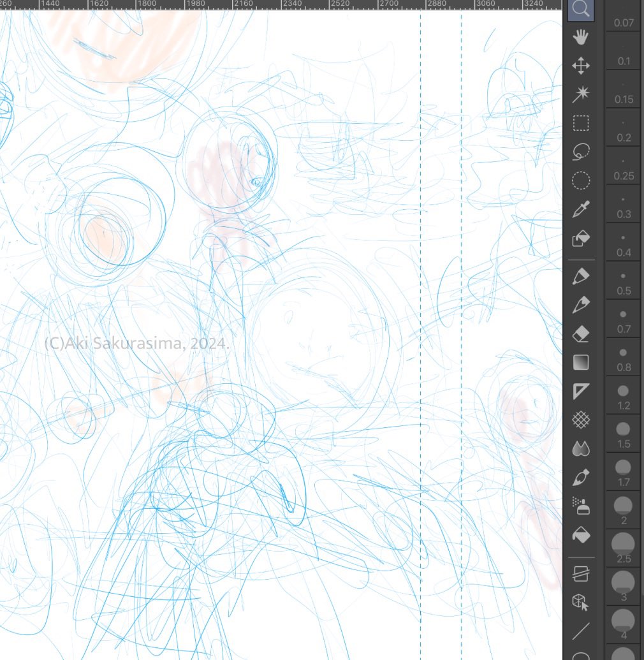Select the Rectangle selection marquee tool

[x=581, y=123]
